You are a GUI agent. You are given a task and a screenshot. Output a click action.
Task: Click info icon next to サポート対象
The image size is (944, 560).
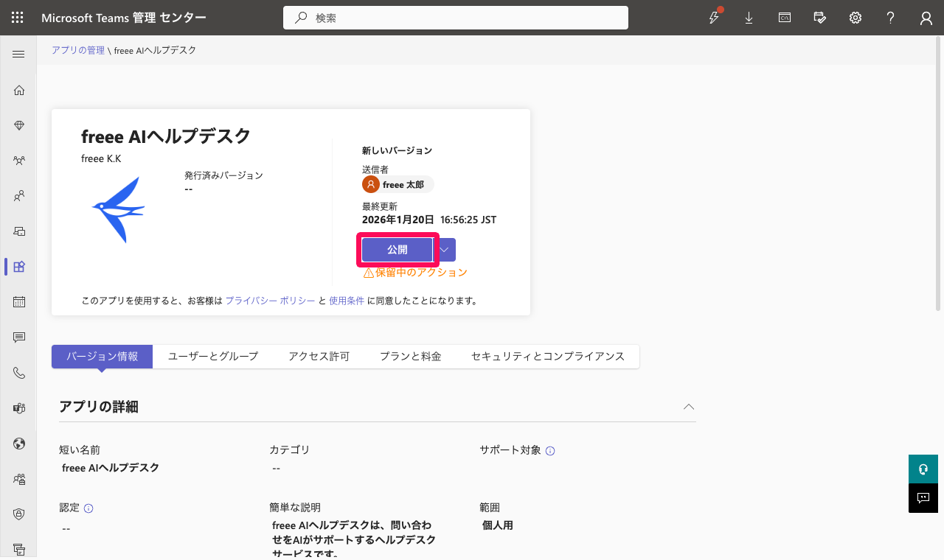click(550, 451)
